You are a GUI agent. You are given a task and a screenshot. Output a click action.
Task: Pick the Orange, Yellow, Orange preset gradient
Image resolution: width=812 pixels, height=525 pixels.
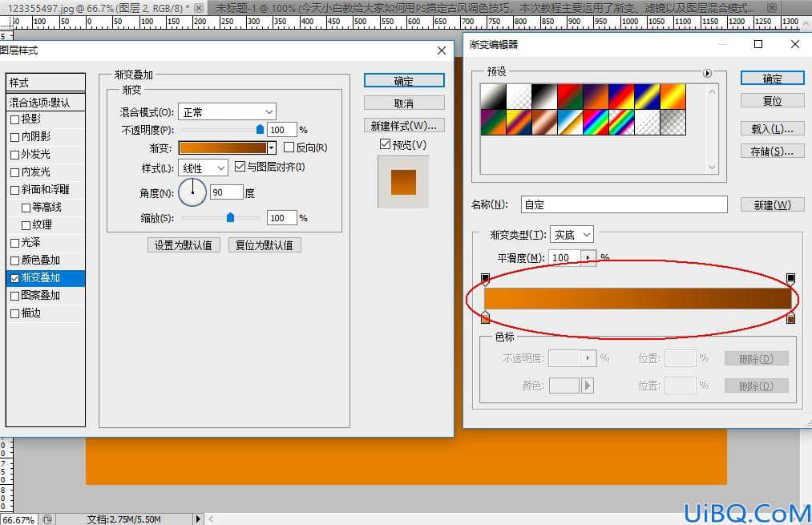click(673, 97)
